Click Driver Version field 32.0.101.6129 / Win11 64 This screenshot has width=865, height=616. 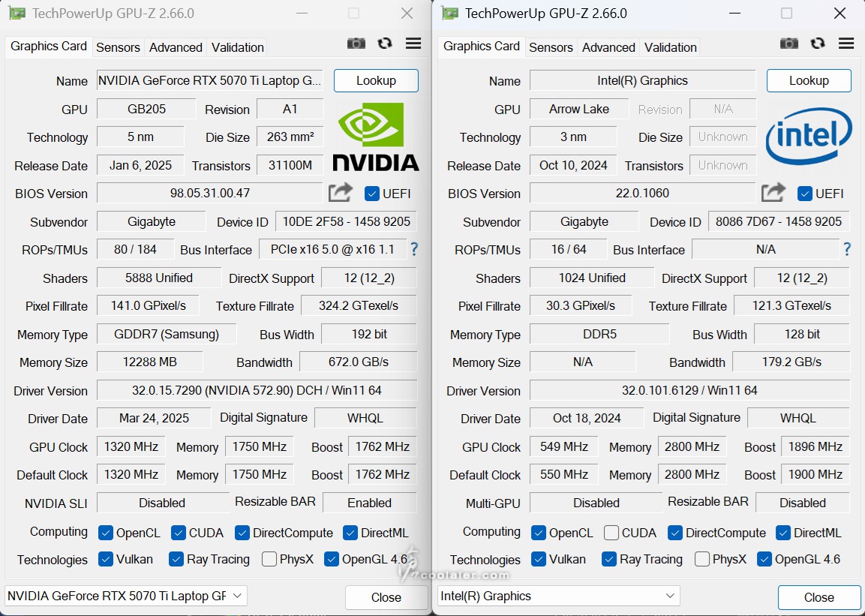[689, 390]
